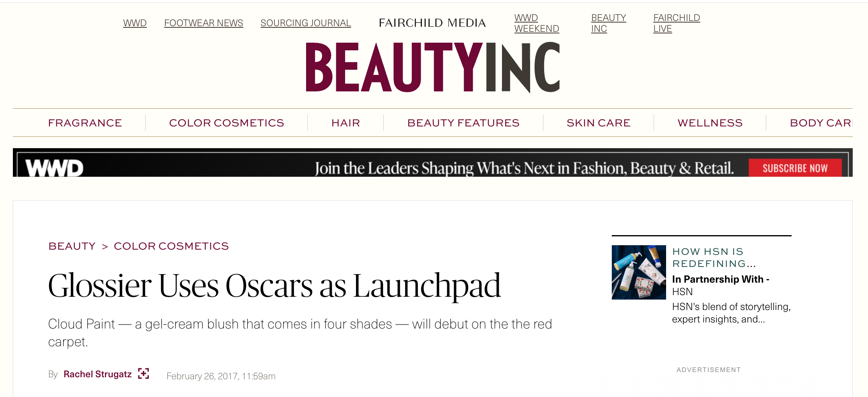Click the article title Glossier Uses Oscars
Screen dimensions: 868x397
click(x=274, y=285)
